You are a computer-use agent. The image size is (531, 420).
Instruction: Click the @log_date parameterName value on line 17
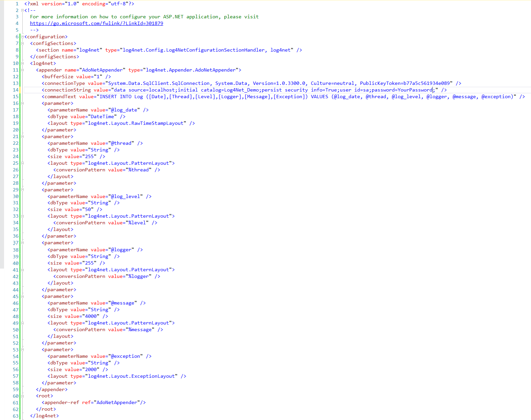[124, 110]
